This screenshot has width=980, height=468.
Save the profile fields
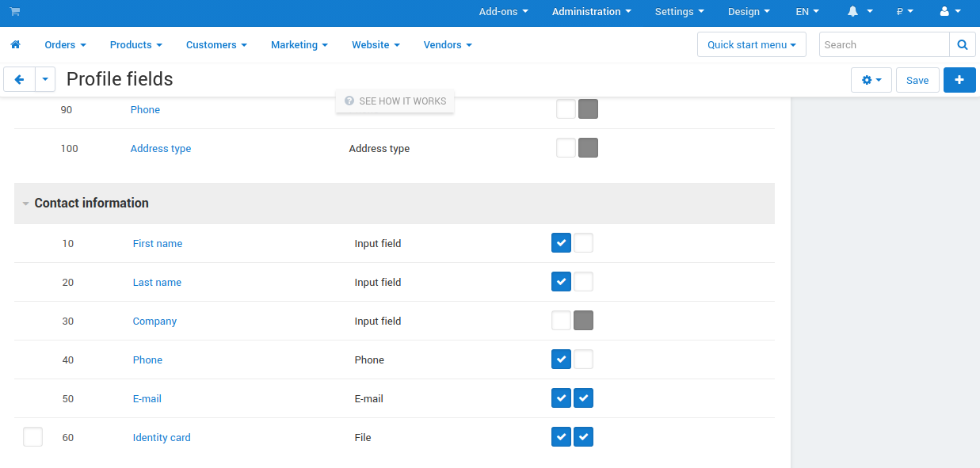(917, 80)
